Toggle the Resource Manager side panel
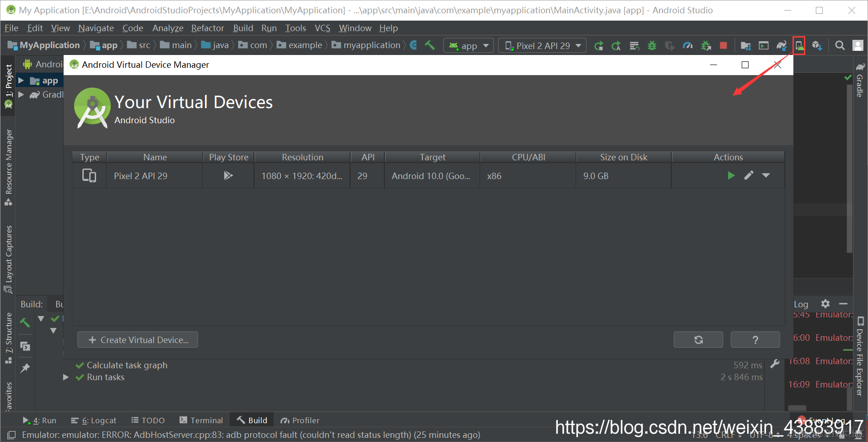Viewport: 868px width, 442px height. 8,167
